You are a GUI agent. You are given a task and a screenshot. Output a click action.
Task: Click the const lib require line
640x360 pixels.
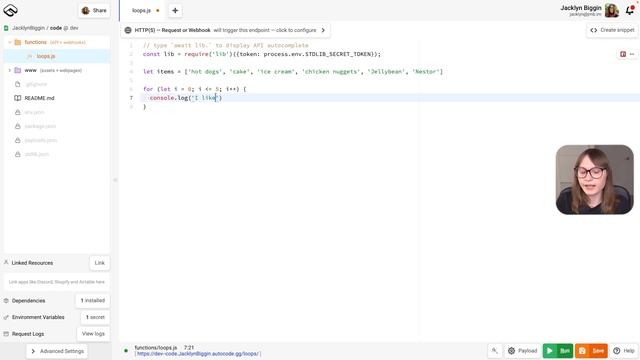click(262, 54)
